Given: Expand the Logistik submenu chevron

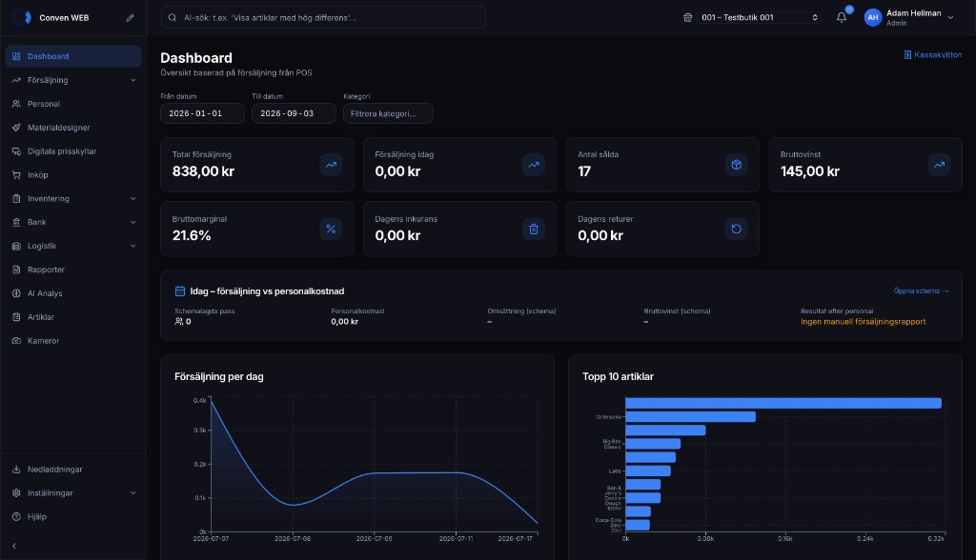Looking at the screenshot, I should coord(133,246).
